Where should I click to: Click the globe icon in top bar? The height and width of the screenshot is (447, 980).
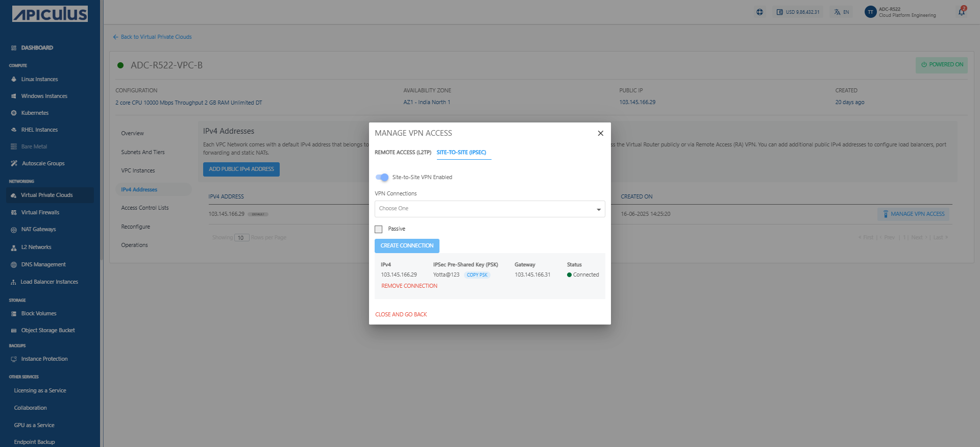(759, 12)
